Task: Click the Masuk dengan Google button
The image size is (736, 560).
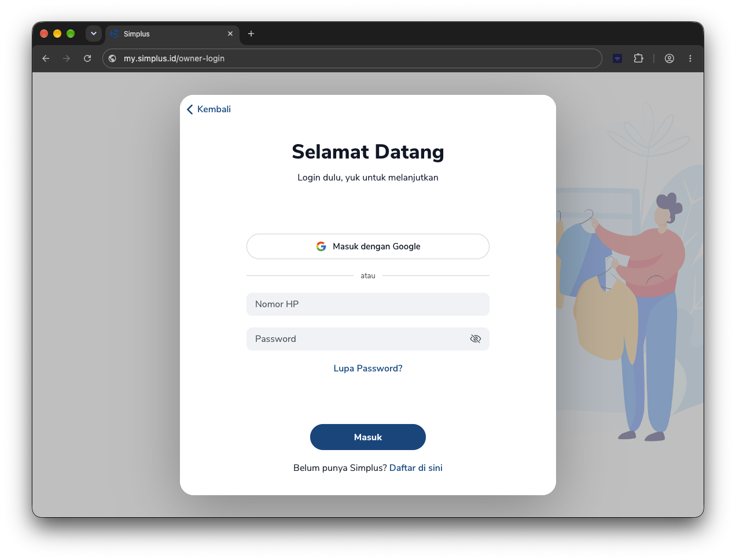Action: 368,246
